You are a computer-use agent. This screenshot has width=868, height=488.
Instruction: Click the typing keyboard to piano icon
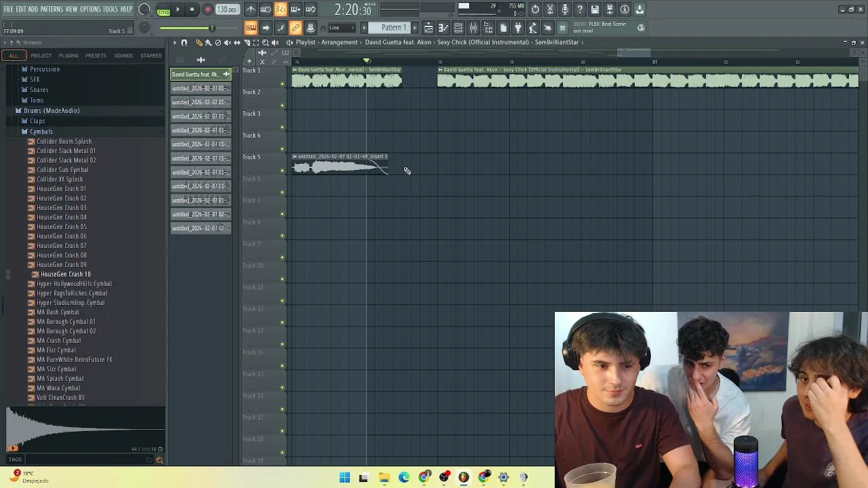(251, 28)
